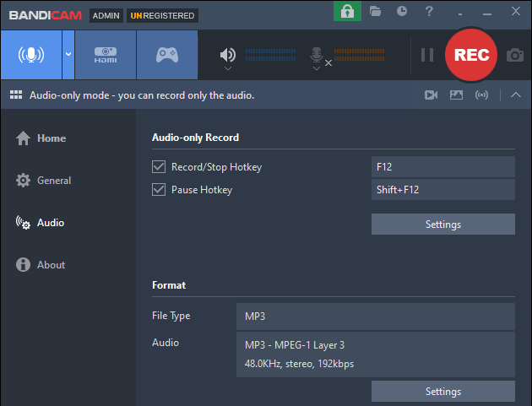Click the green lock icon

(347, 11)
